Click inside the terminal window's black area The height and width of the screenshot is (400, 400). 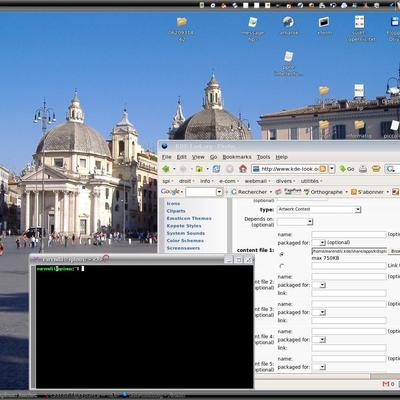tap(144, 327)
